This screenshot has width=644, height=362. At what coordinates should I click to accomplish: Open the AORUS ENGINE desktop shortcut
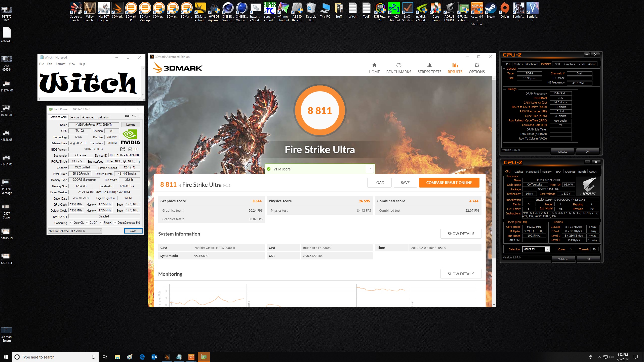coord(449,12)
